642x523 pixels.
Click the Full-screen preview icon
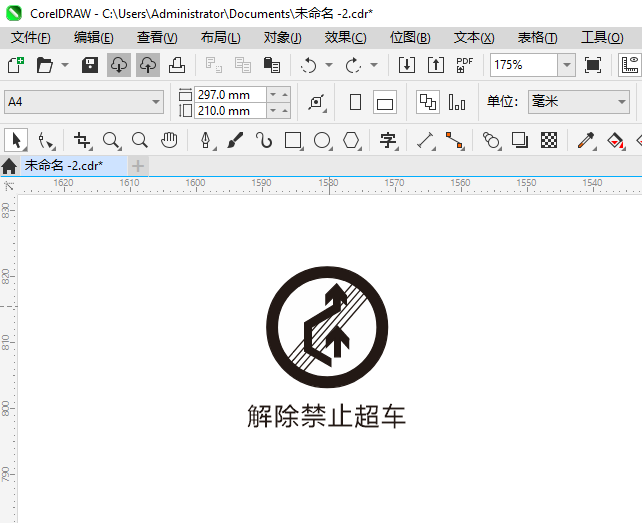593,65
